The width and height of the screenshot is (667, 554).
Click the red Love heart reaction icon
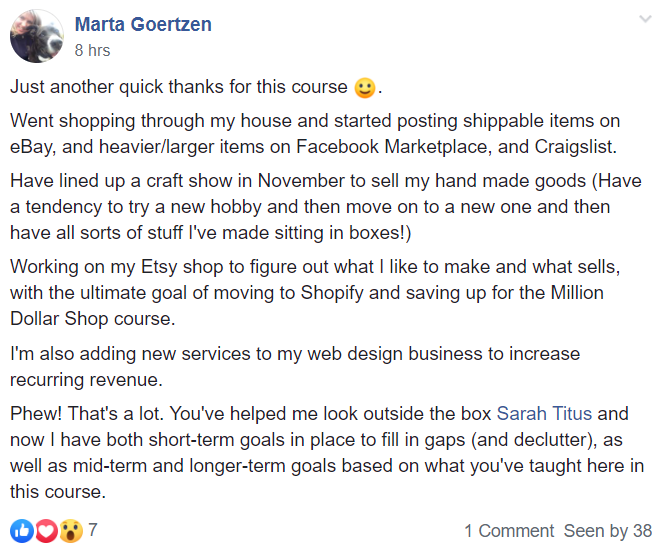click(46, 530)
